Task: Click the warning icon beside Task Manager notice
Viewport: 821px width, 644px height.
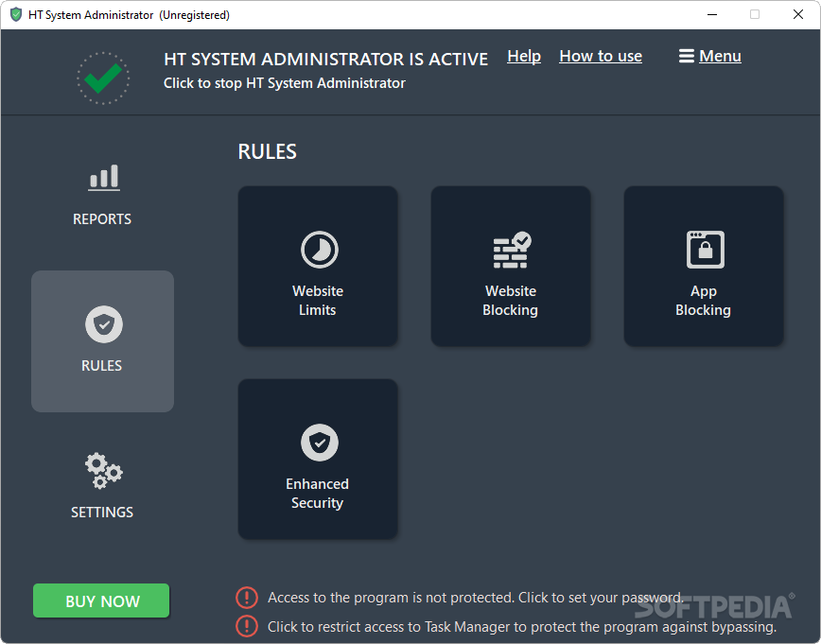Action: pyautogui.click(x=247, y=626)
